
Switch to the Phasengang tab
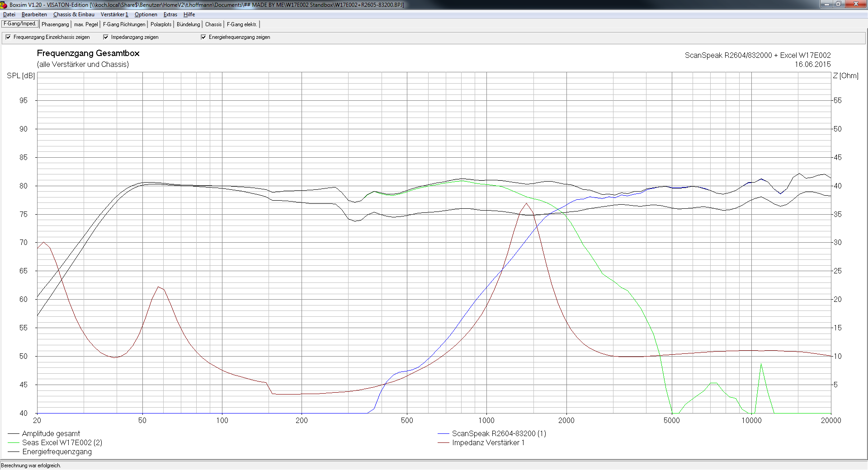pyautogui.click(x=55, y=24)
